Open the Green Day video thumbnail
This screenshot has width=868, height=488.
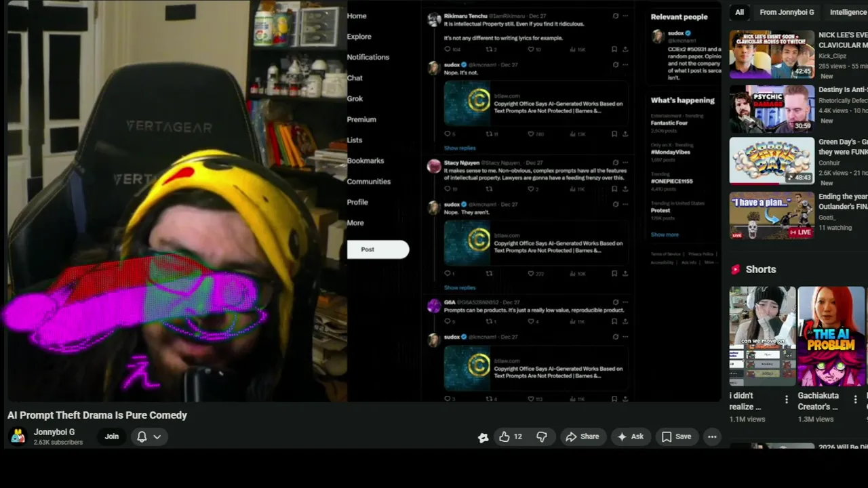click(x=772, y=161)
